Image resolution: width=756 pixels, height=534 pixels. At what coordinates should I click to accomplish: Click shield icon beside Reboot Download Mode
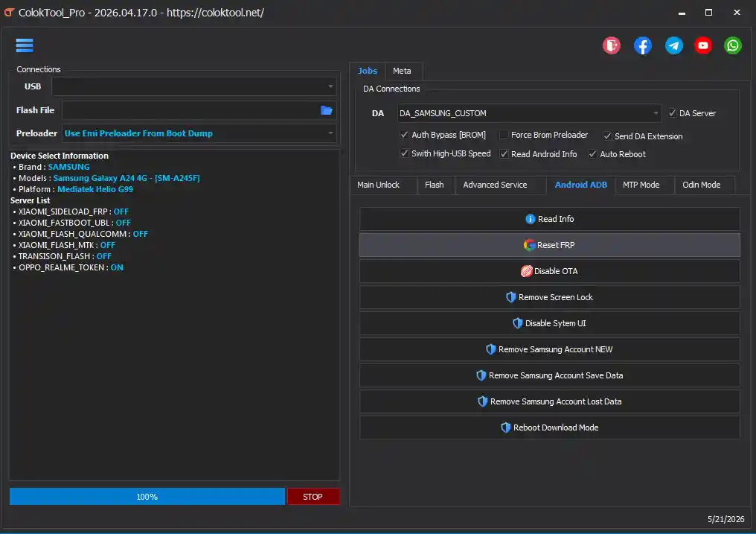tap(505, 427)
